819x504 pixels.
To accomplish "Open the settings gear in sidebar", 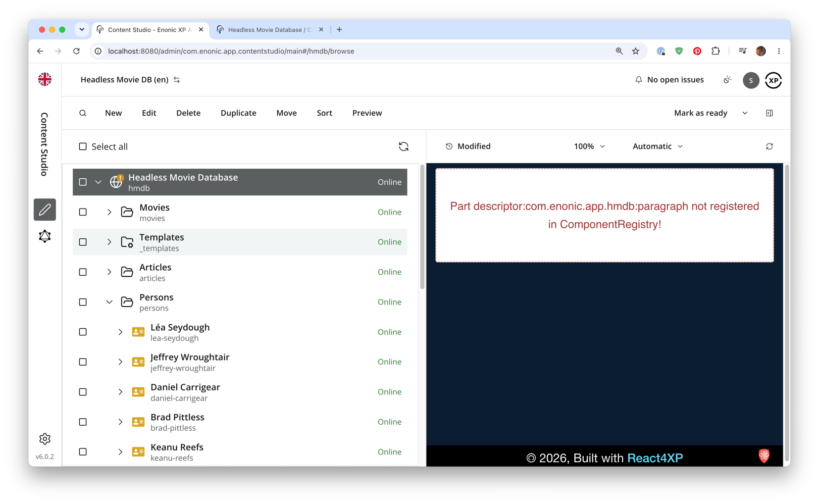I will (x=45, y=439).
